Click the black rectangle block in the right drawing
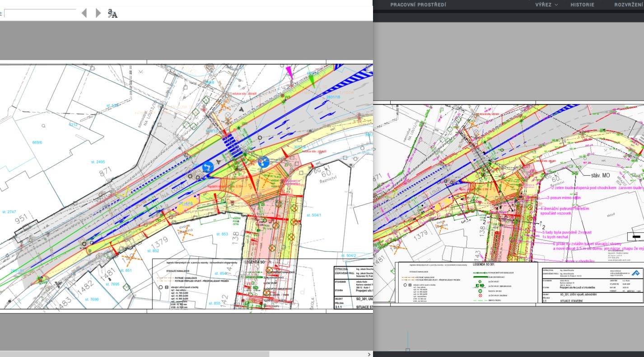 pos(637,236)
